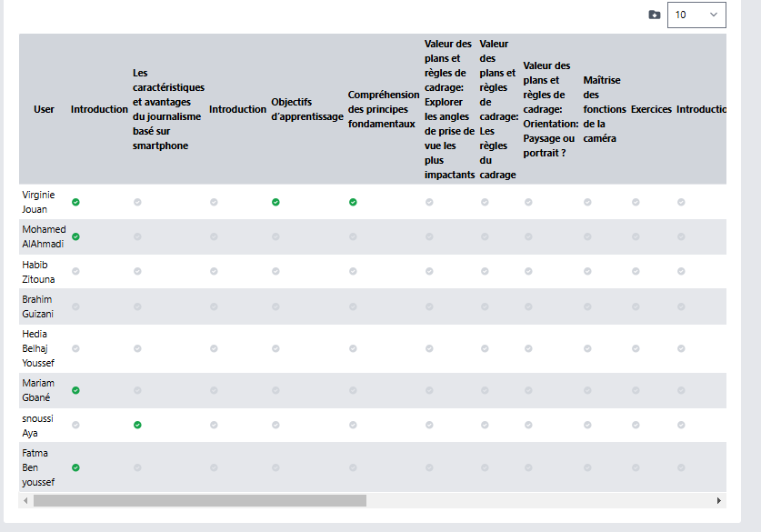This screenshot has width=761, height=532.
Task: Click Virginie Jouan's grey Orientation Paysage ou portrait icon
Action: click(528, 202)
